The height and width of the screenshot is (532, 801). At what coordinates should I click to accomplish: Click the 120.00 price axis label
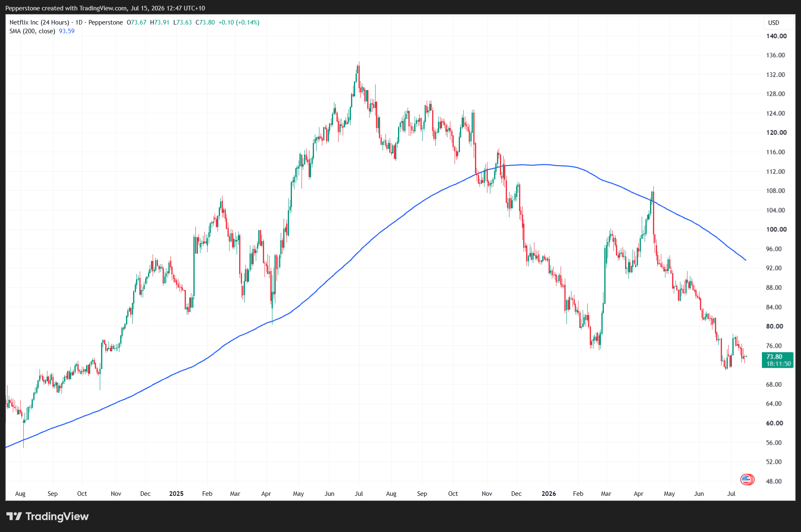776,133
